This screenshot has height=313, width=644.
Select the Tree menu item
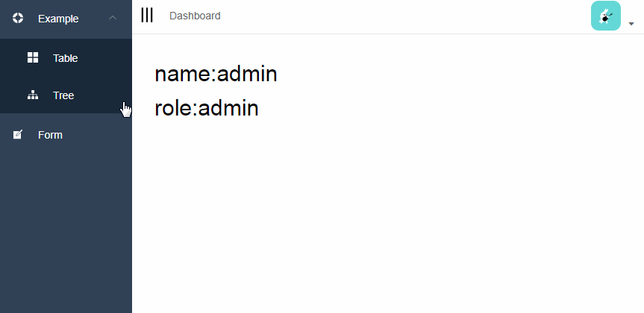63,95
